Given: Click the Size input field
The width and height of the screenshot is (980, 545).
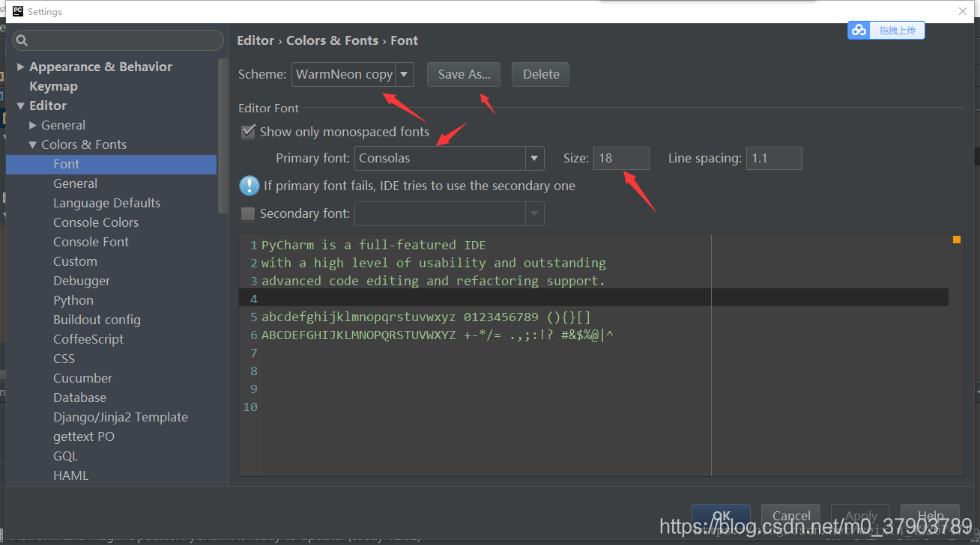Looking at the screenshot, I should [x=622, y=158].
